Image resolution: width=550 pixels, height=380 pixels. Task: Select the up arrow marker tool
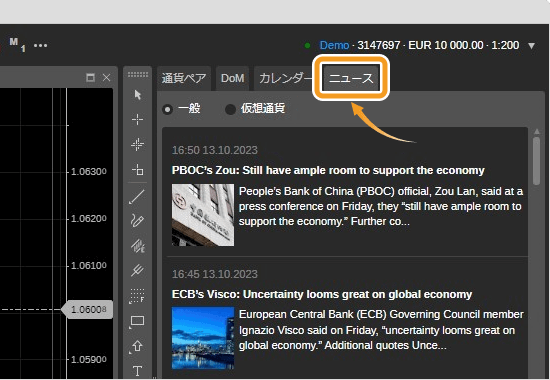[137, 346]
